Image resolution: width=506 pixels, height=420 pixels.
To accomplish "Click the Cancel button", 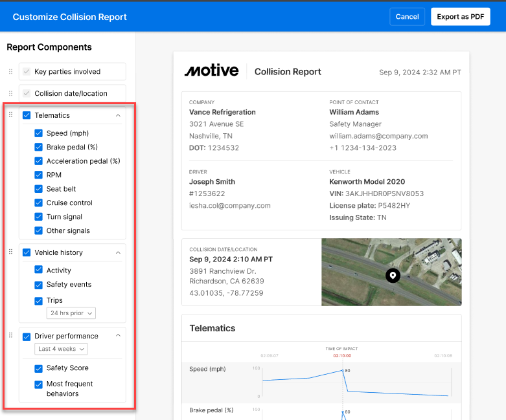I will (x=407, y=17).
